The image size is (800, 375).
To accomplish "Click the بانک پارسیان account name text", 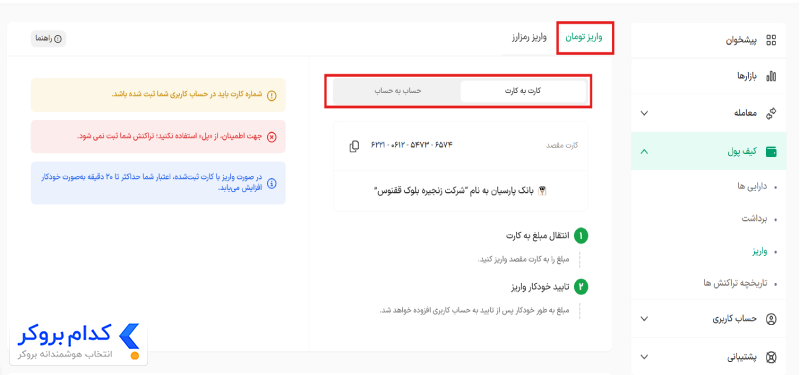I will pyautogui.click(x=454, y=191).
